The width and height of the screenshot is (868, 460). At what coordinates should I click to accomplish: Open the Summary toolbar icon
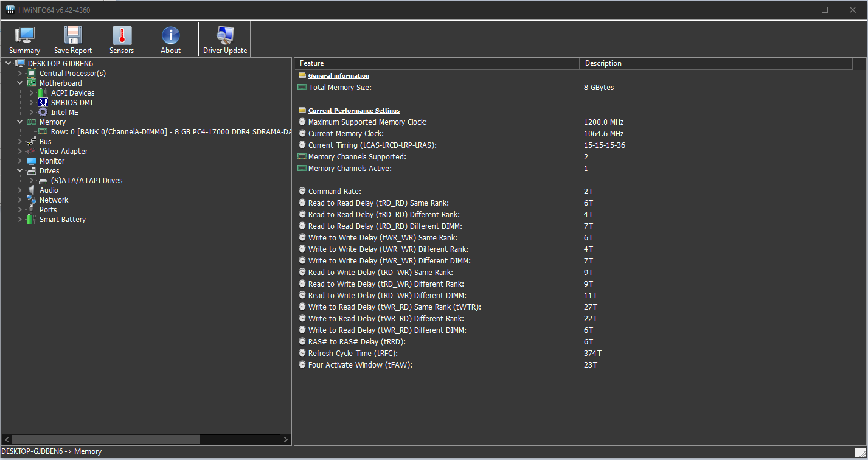coord(24,35)
